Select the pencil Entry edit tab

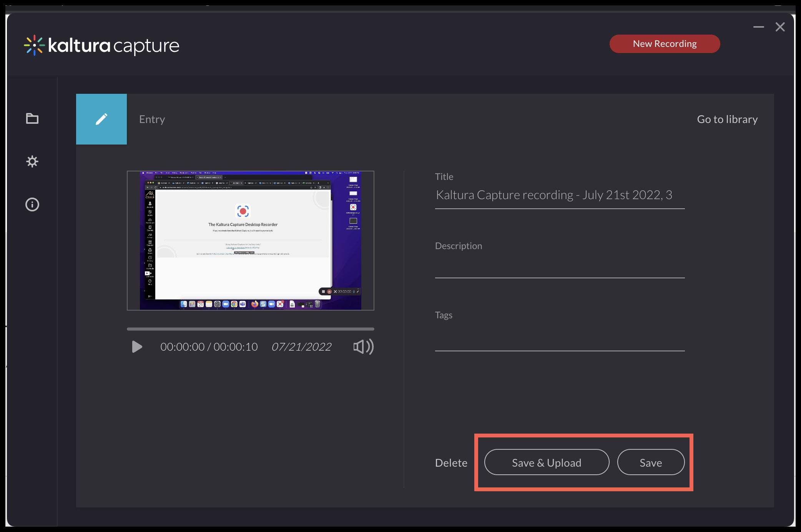(101, 119)
